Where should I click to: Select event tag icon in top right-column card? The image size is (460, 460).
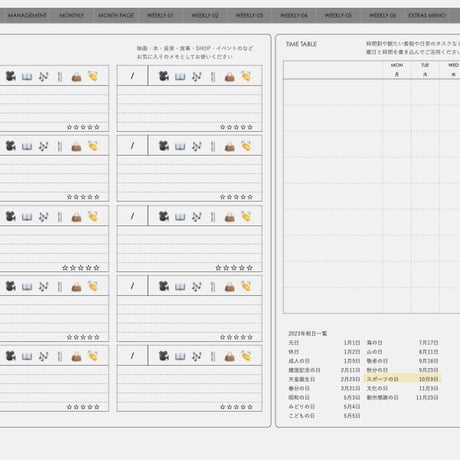coord(246,76)
